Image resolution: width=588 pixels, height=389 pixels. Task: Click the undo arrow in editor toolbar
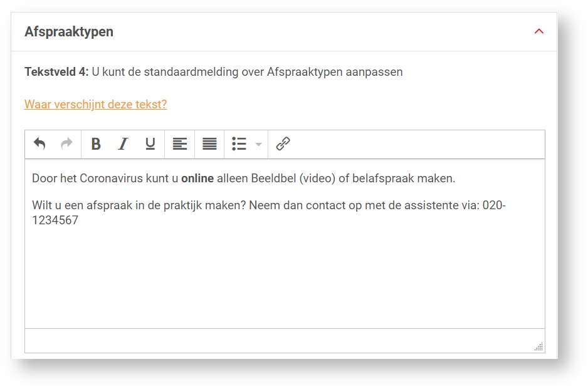pyautogui.click(x=39, y=144)
